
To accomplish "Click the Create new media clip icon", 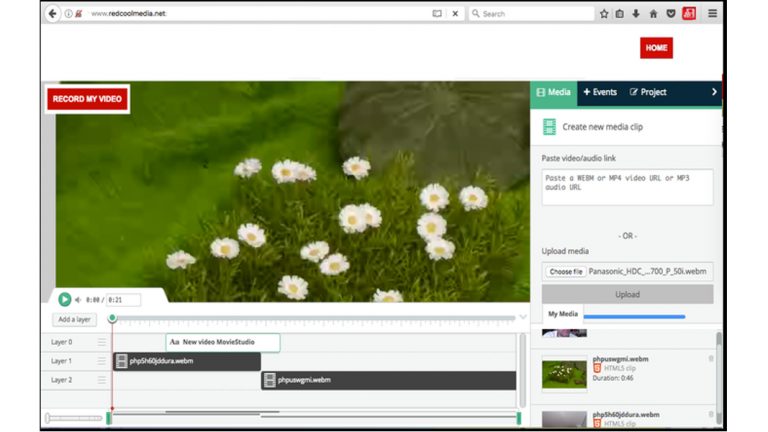I will (550, 127).
